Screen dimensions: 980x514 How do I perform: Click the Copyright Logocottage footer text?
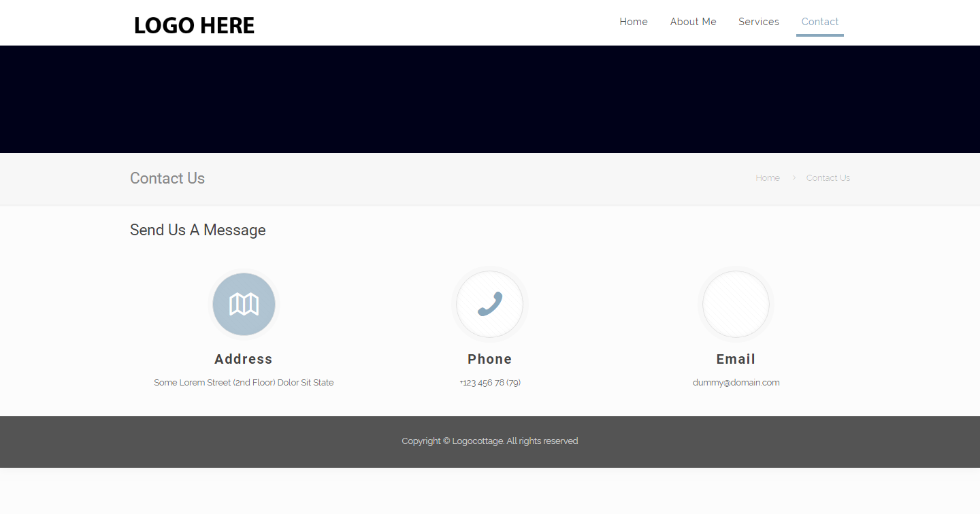490,441
